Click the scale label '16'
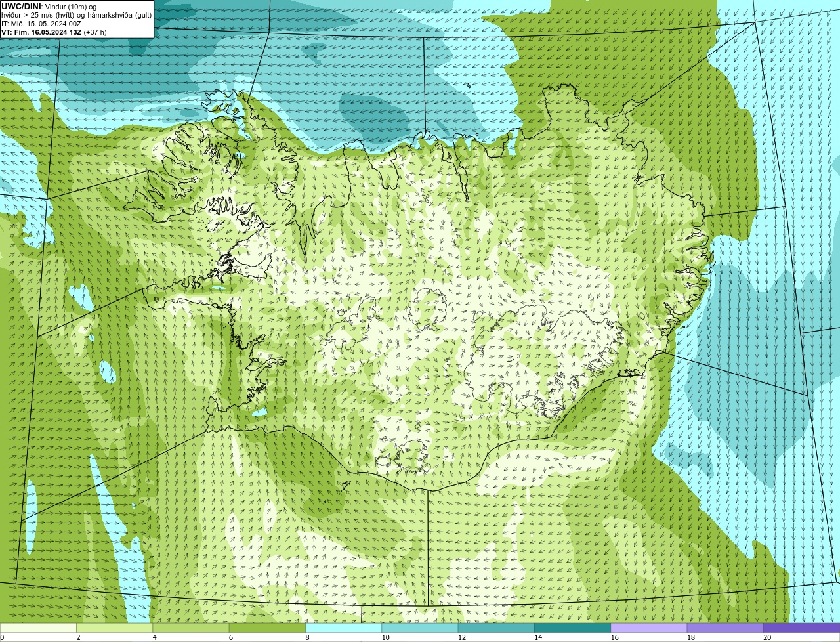Screen dimensions: 840x642 614,637
